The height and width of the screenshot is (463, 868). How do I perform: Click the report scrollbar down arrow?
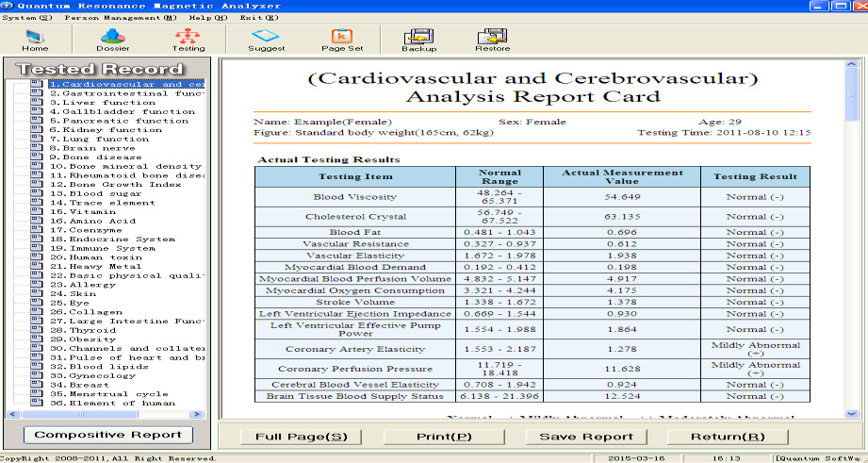click(852, 413)
